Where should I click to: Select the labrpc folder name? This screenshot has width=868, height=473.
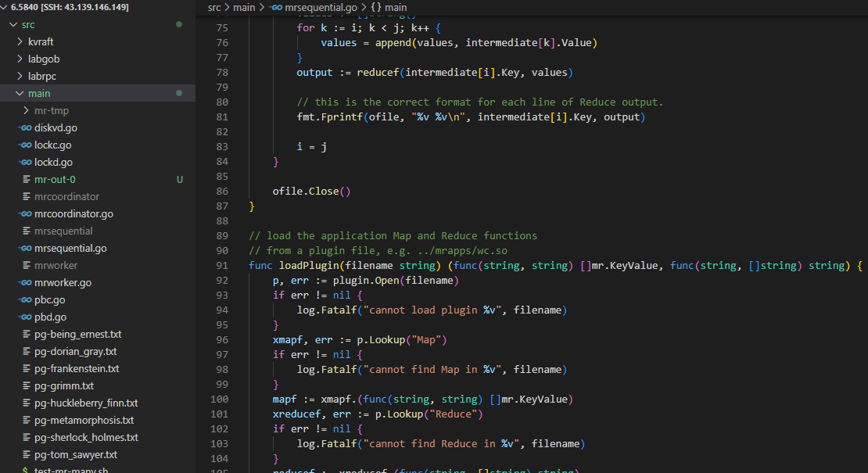click(x=42, y=76)
